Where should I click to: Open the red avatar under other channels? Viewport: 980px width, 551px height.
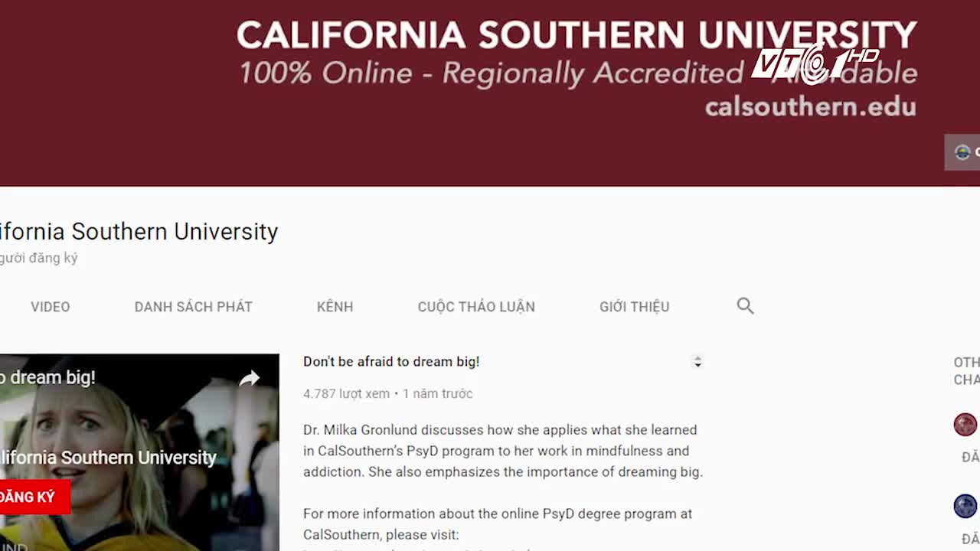[x=965, y=424]
